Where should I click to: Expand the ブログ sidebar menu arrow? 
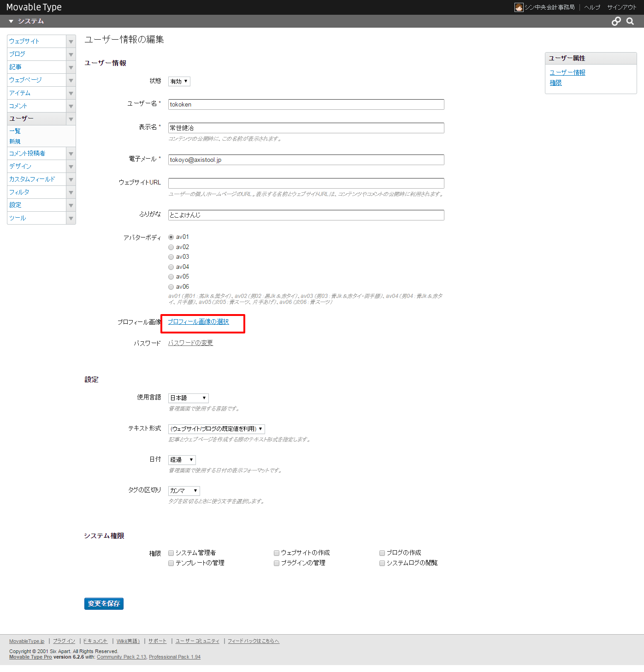tap(70, 54)
